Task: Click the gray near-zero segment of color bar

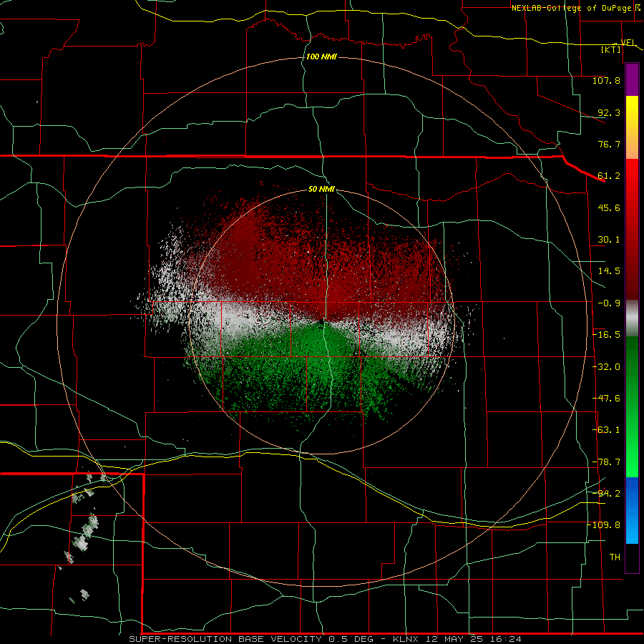Action: pyautogui.click(x=632, y=318)
